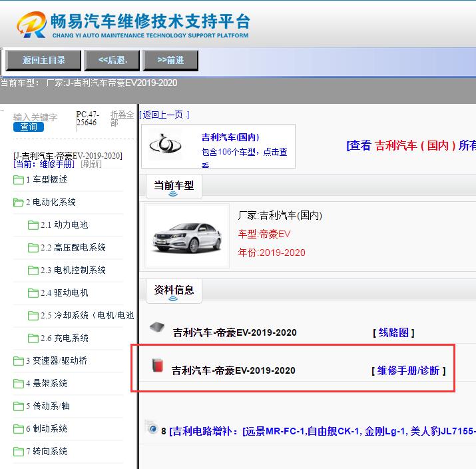Image resolution: width=476 pixels, height=469 pixels.
Task: Click wiring diagram row title 吉利汽车-帝豪EV-2019-2020
Action: 234,332
